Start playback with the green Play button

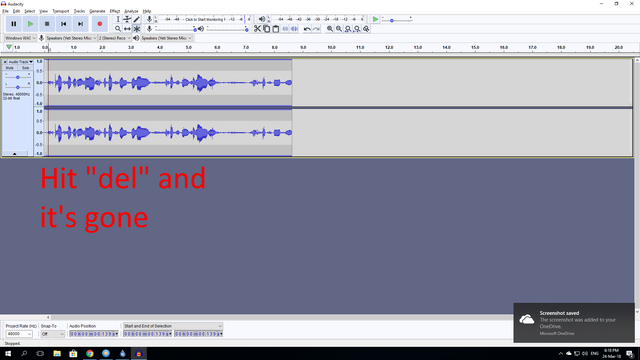coord(30,24)
